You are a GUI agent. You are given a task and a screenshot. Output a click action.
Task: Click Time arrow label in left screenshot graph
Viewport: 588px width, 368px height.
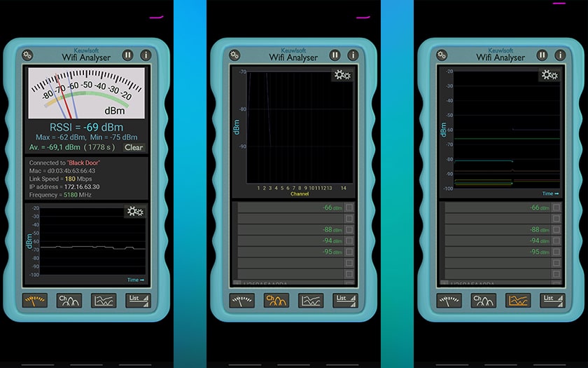coord(136,280)
